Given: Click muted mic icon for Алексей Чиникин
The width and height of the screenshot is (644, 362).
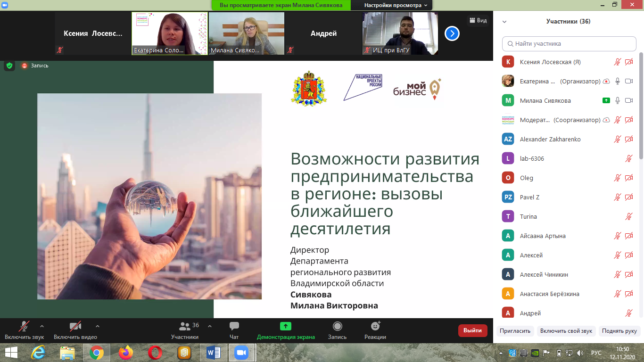Looking at the screenshot, I should 617,274.
